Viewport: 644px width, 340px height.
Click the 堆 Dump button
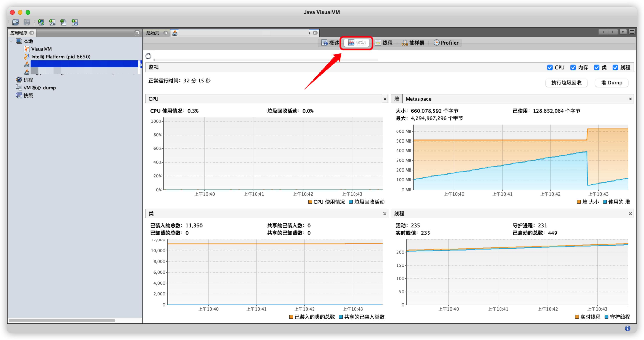(611, 83)
